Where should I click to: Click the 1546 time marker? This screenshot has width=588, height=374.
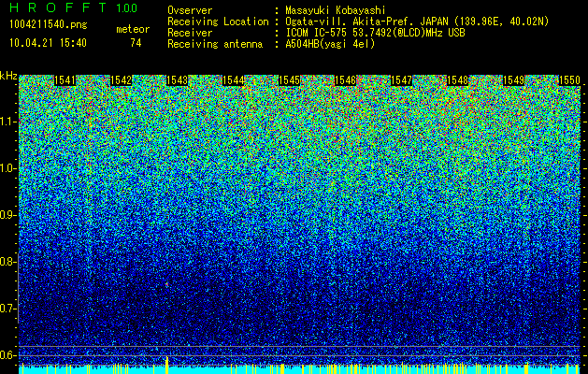coord(345,80)
